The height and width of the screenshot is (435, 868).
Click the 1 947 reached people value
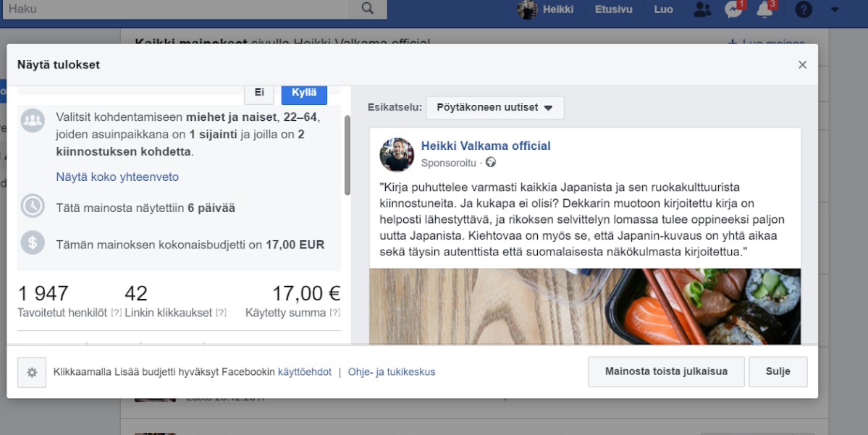click(x=43, y=293)
